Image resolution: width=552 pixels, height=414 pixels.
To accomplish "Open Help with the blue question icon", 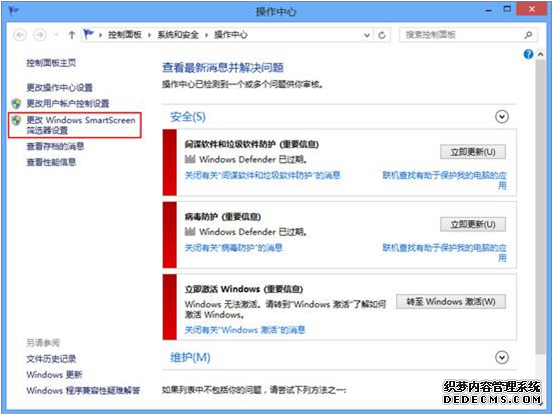I will click(x=528, y=54).
